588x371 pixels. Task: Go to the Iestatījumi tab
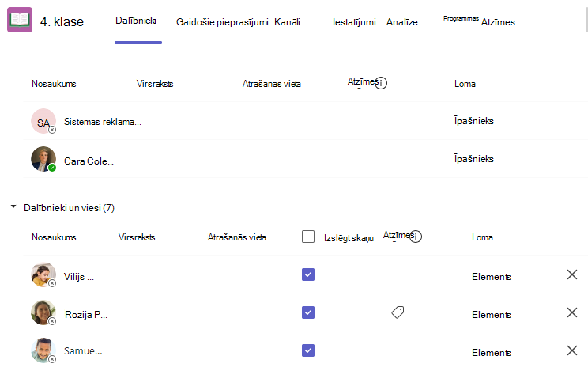[x=354, y=22]
